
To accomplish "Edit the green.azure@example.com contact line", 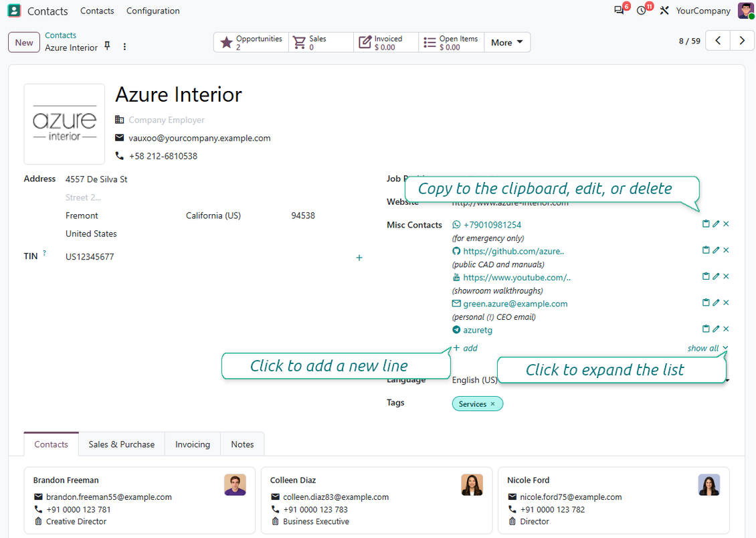I will point(716,302).
